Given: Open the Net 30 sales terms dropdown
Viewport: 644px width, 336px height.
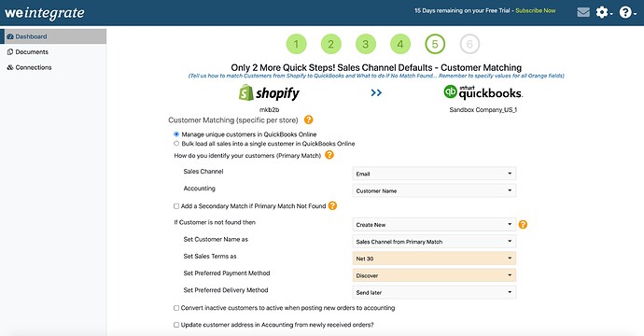Looking at the screenshot, I should [434, 259].
